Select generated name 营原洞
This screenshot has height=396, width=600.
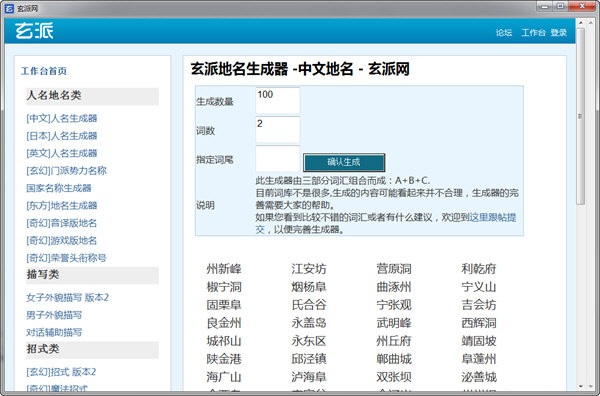[x=394, y=269]
